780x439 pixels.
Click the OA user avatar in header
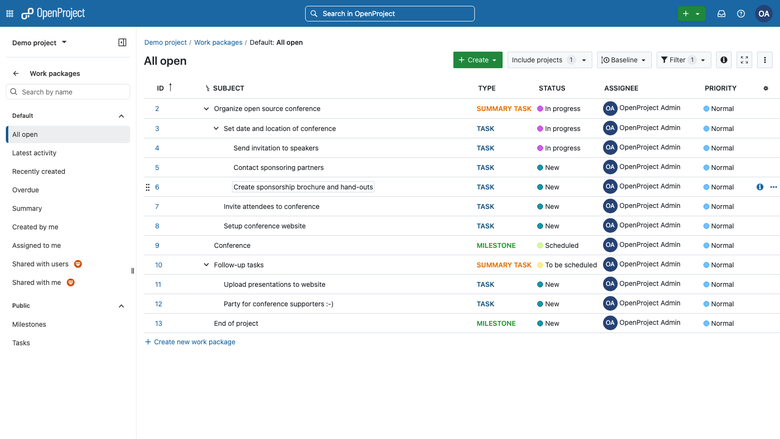click(763, 13)
